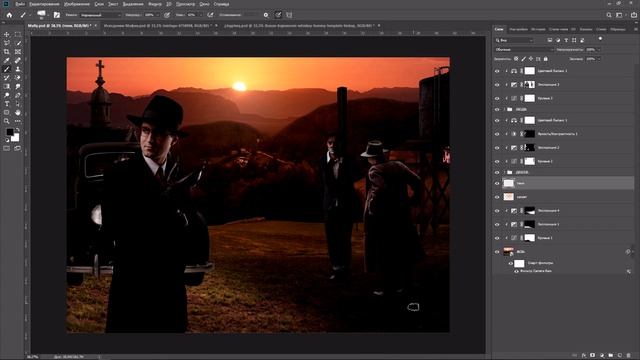Create a new group with folder icon

[x=610, y=356]
